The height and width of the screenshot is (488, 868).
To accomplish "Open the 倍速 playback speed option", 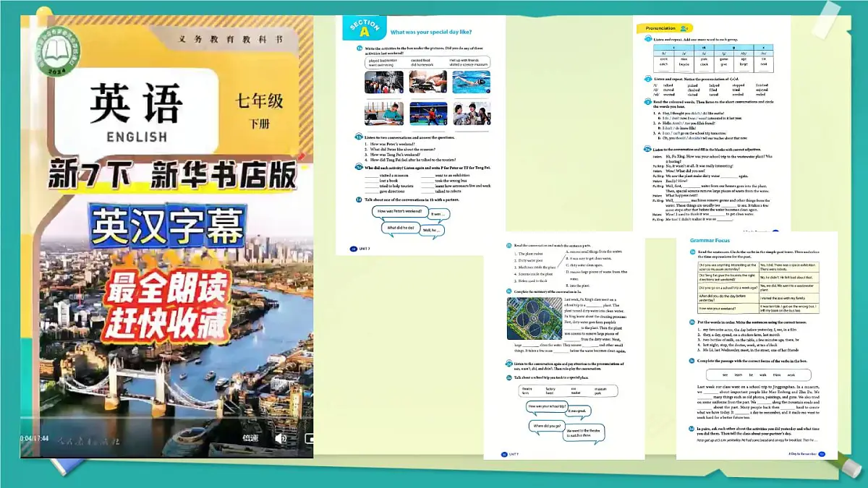I will point(250,438).
